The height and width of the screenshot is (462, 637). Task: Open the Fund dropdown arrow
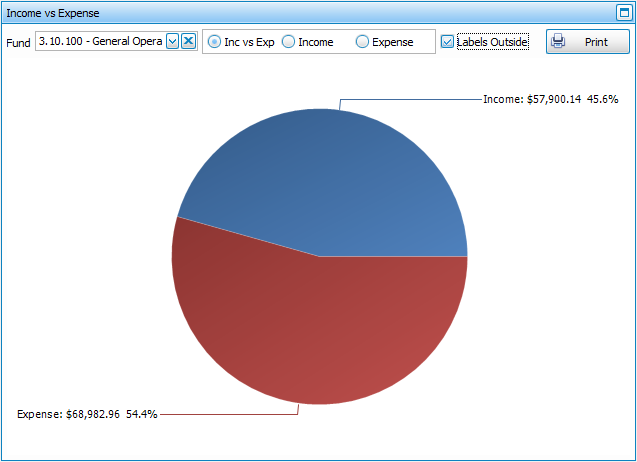pyautogui.click(x=172, y=41)
